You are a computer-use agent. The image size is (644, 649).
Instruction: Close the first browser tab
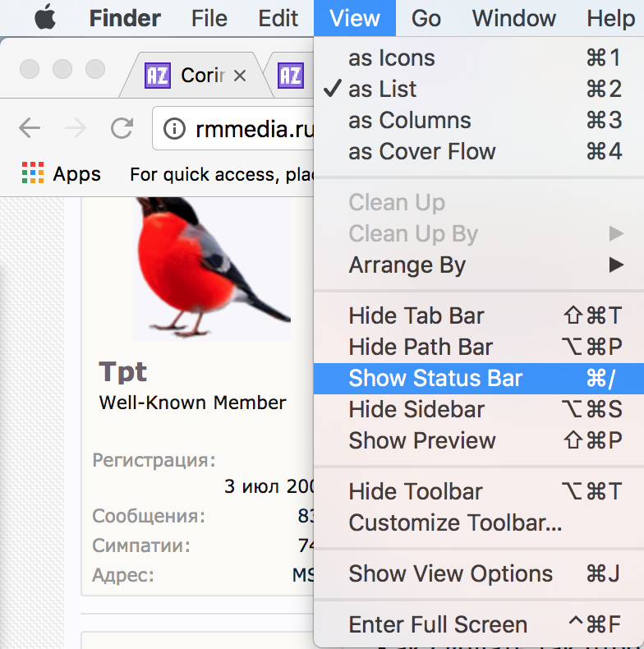pyautogui.click(x=240, y=76)
